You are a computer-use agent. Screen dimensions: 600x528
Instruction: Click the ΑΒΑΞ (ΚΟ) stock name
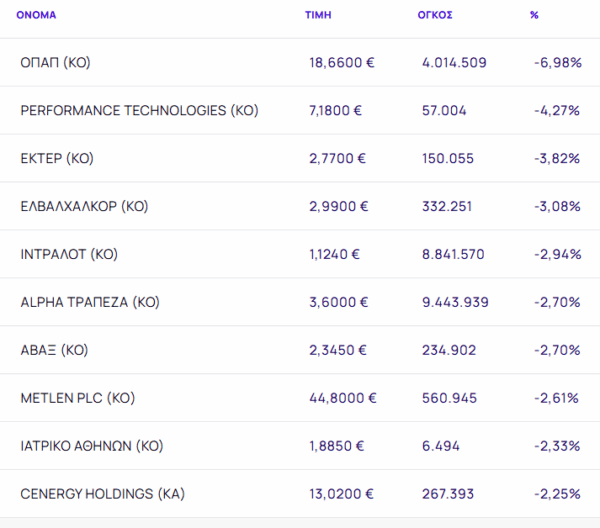55,350
